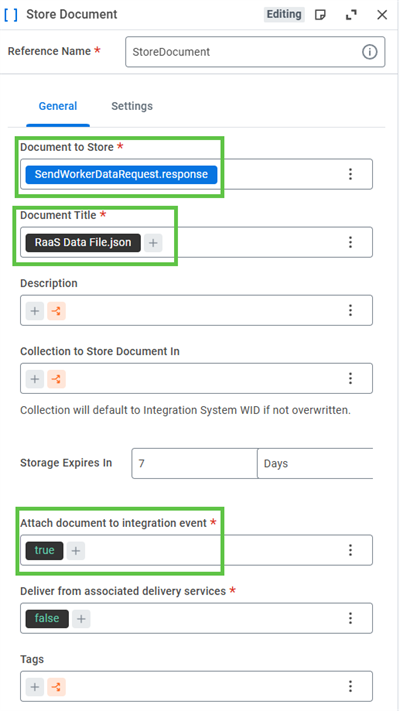Click the Collection default WID note text
This screenshot has height=711, width=400.
click(185, 410)
